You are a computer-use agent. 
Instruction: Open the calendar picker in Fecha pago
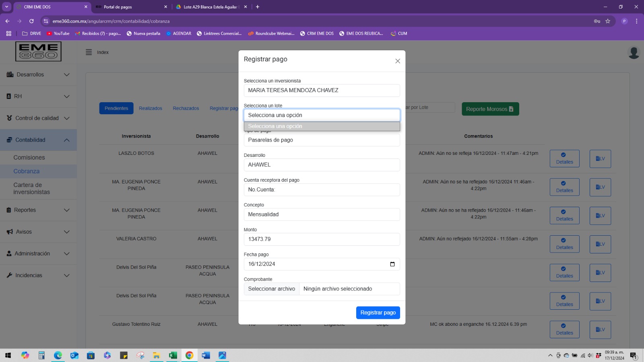point(392,264)
